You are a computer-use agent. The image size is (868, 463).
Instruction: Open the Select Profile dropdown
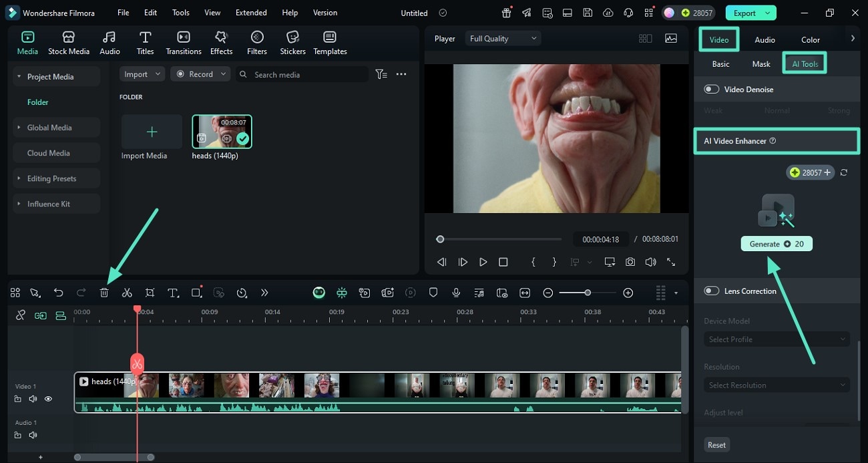pyautogui.click(x=777, y=339)
